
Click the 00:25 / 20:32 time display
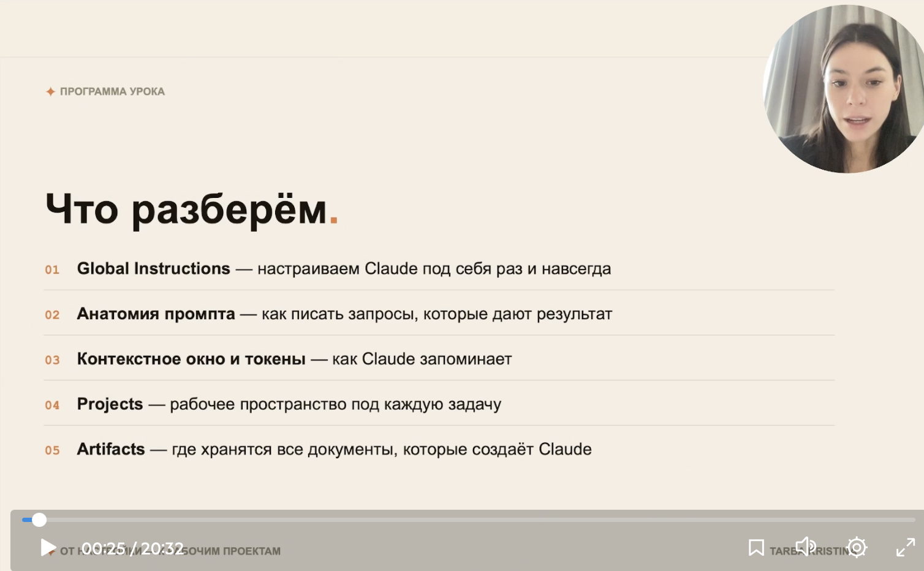coord(132,548)
